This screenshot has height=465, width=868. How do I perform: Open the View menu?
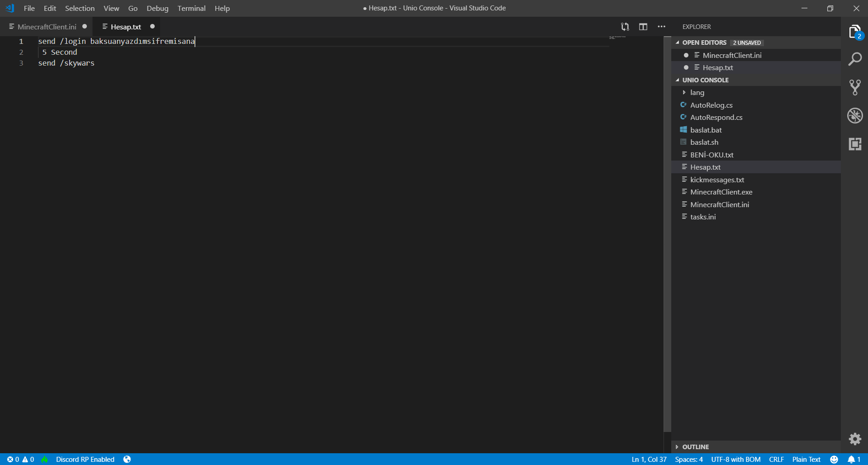click(111, 8)
